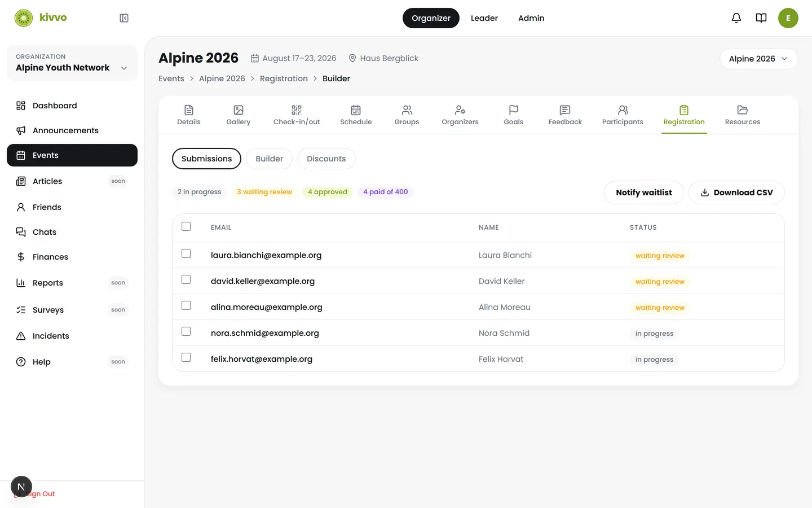Click the Schedule calendar icon
Image resolution: width=812 pixels, height=508 pixels.
(356, 110)
